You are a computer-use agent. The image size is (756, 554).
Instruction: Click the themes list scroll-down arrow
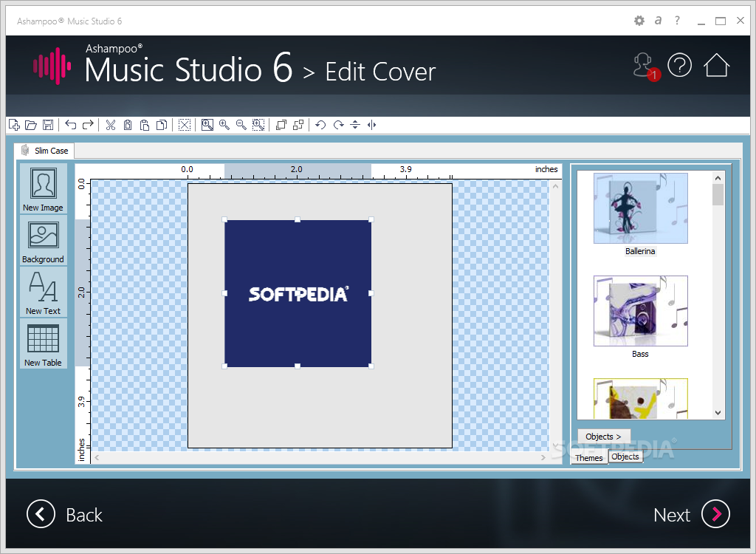pyautogui.click(x=718, y=413)
